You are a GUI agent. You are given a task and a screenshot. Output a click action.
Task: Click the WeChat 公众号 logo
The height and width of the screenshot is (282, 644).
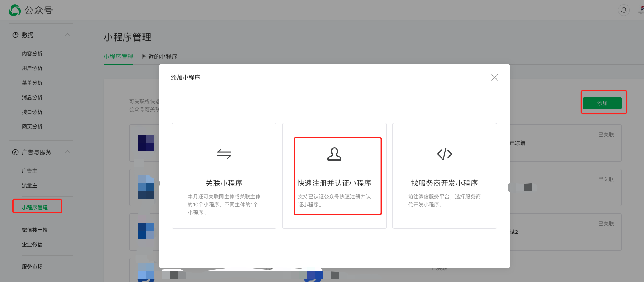coord(31,10)
